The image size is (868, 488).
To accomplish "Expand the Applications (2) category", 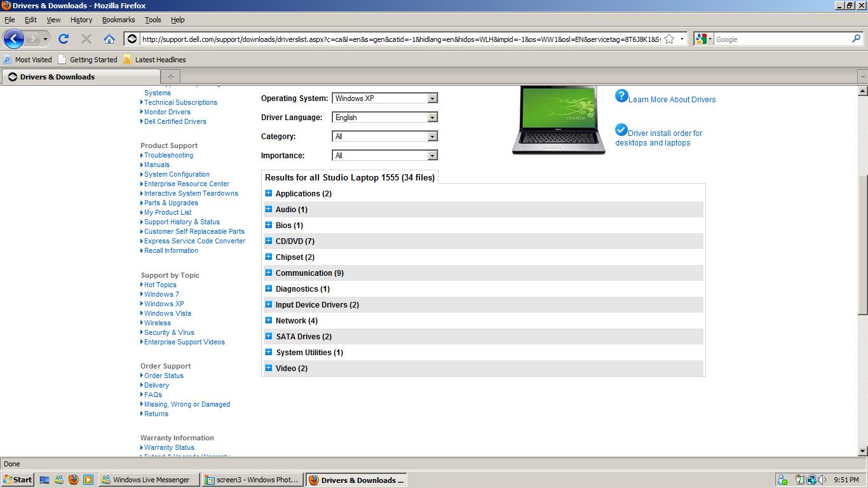I will pyautogui.click(x=269, y=193).
